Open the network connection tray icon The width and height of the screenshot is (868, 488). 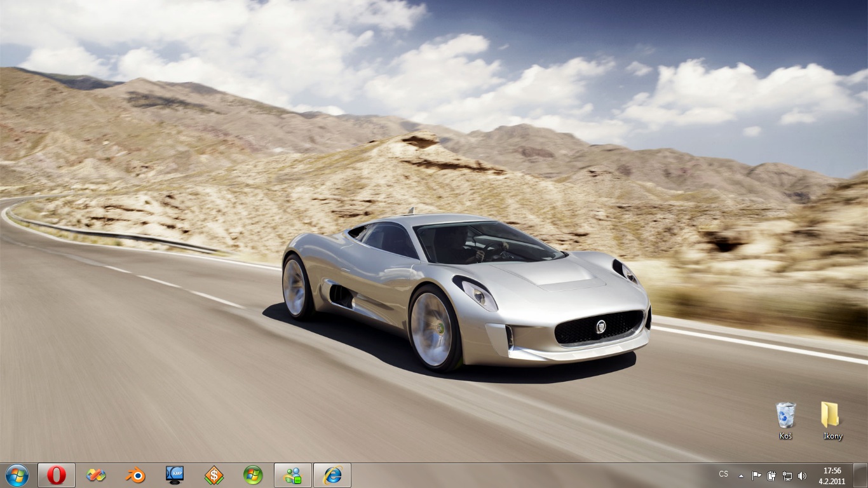[x=787, y=475]
